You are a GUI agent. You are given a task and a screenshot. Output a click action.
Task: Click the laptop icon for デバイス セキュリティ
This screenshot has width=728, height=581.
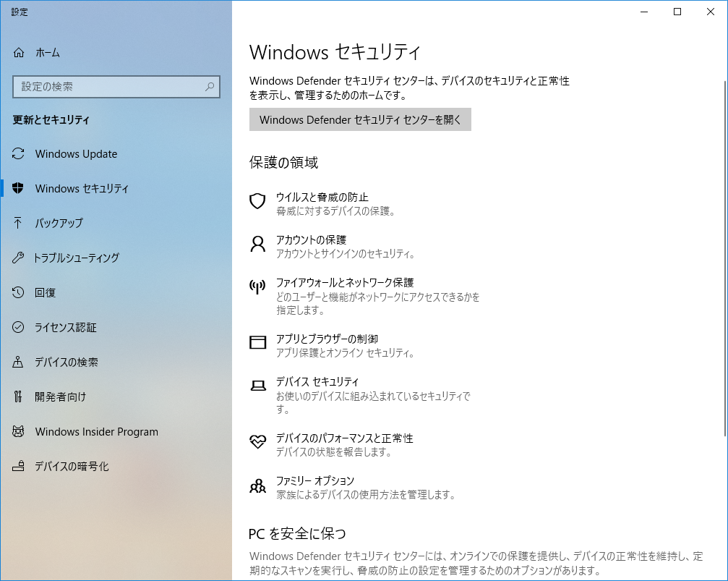[258, 386]
